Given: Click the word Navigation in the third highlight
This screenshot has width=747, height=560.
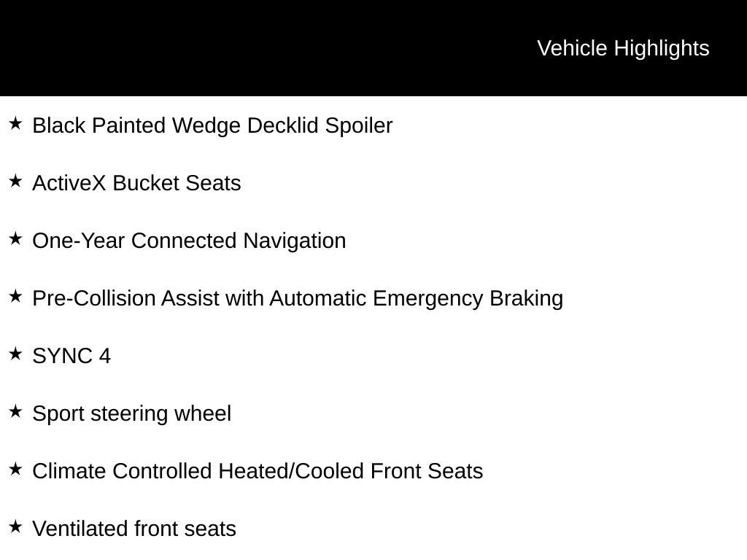Looking at the screenshot, I should pos(295,241).
